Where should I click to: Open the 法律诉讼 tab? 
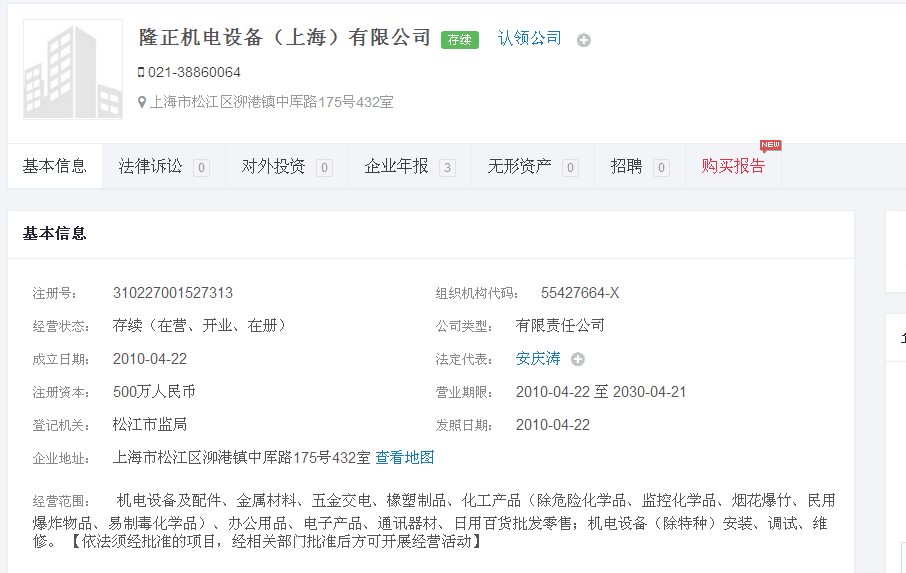[x=151, y=167]
